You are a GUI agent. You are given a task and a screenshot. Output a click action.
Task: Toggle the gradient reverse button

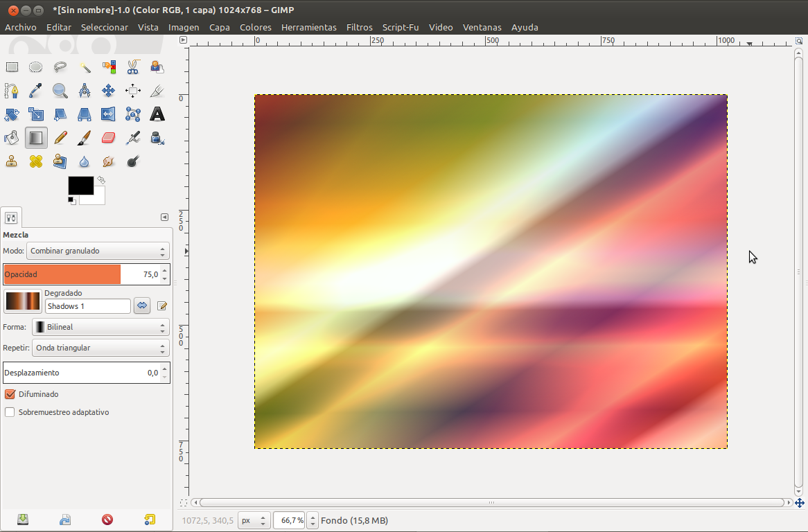pos(142,305)
